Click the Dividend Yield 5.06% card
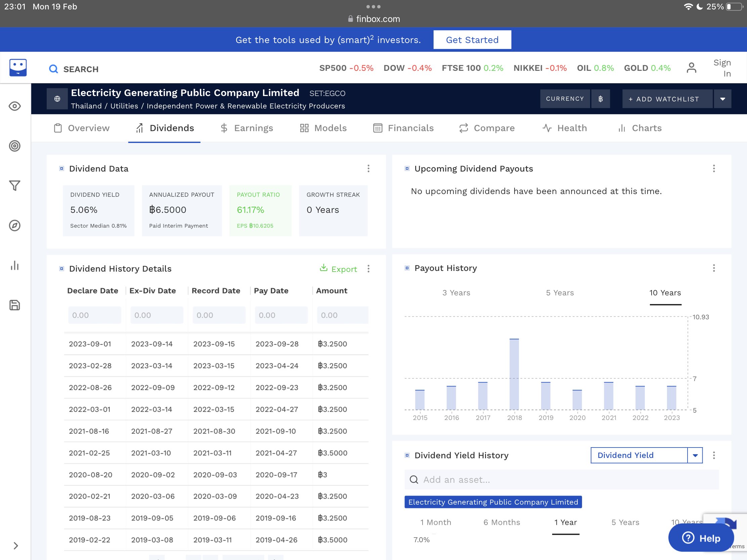Image resolution: width=747 pixels, height=560 pixels. tap(98, 210)
